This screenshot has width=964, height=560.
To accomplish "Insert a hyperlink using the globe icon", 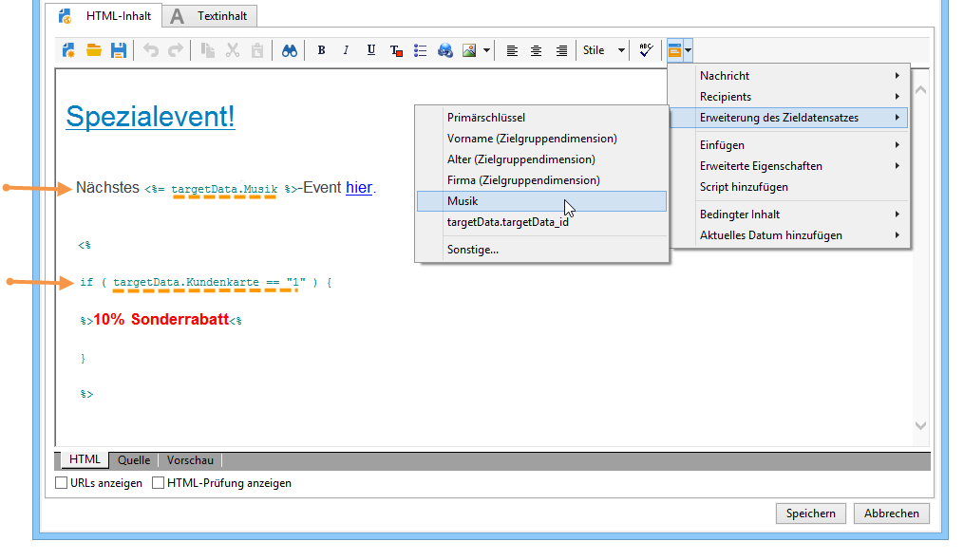I will tap(444, 50).
